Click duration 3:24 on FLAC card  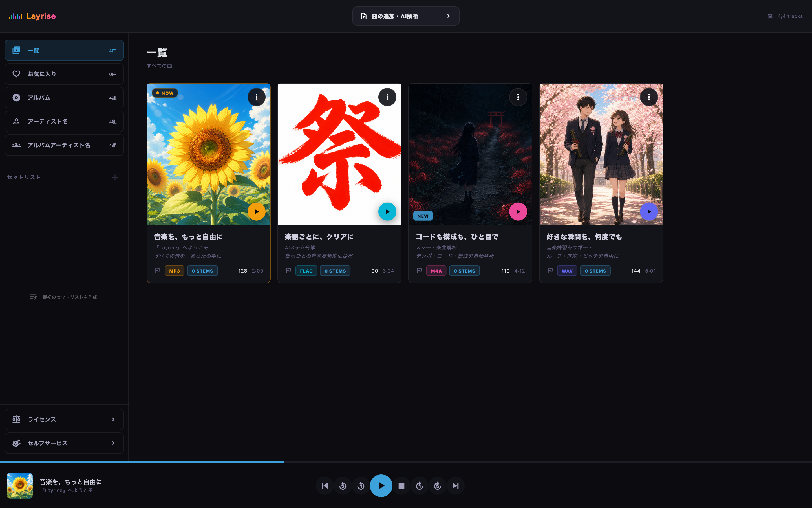pos(388,271)
